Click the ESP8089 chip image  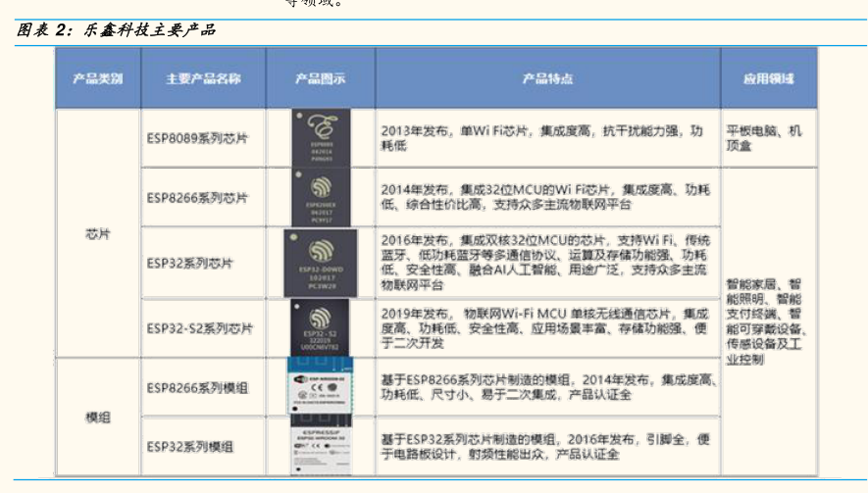click(320, 138)
